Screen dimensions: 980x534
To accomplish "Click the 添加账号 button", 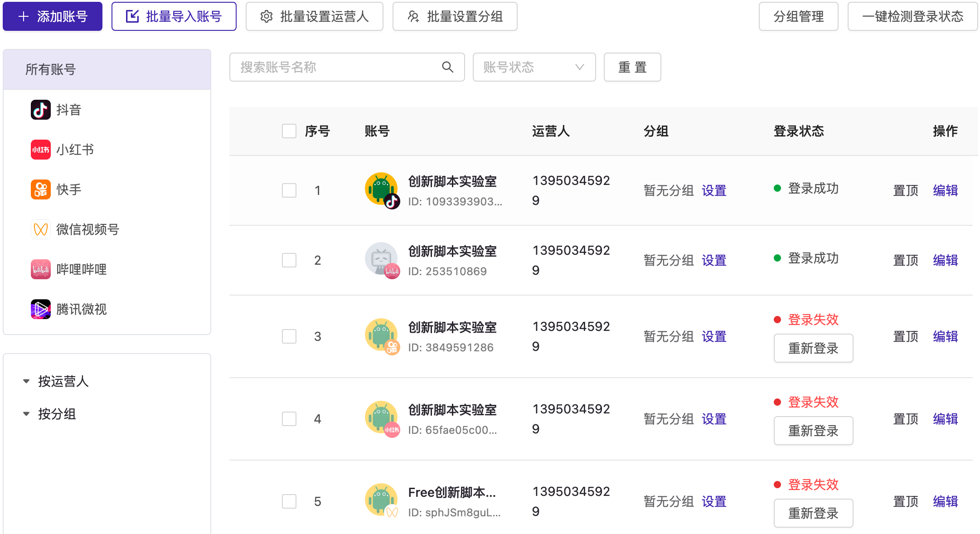I will (x=53, y=17).
